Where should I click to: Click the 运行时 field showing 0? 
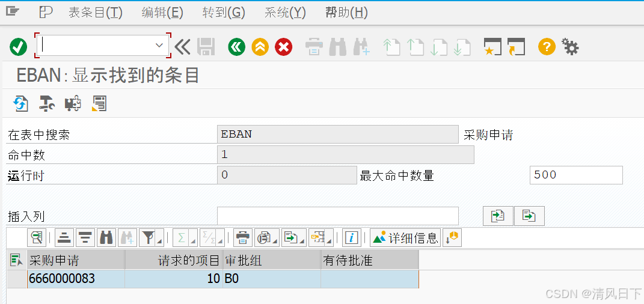287,175
